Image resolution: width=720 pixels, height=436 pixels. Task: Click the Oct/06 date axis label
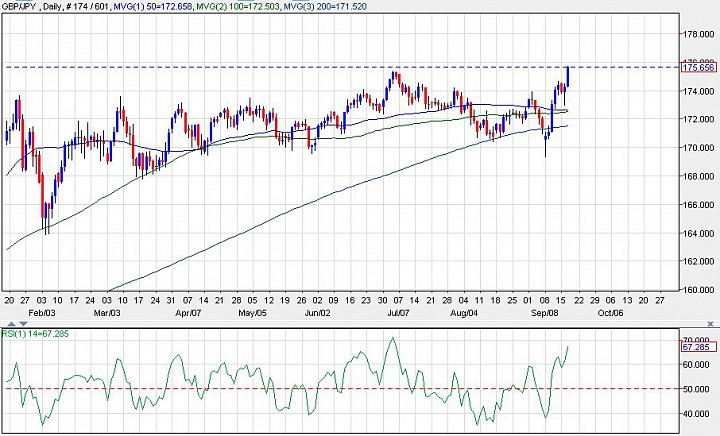tap(610, 313)
